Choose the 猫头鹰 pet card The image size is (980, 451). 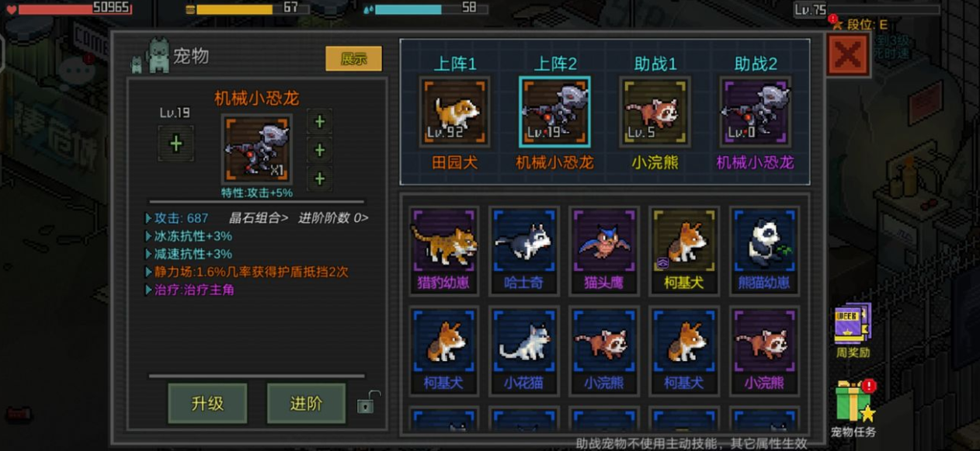pyautogui.click(x=604, y=250)
